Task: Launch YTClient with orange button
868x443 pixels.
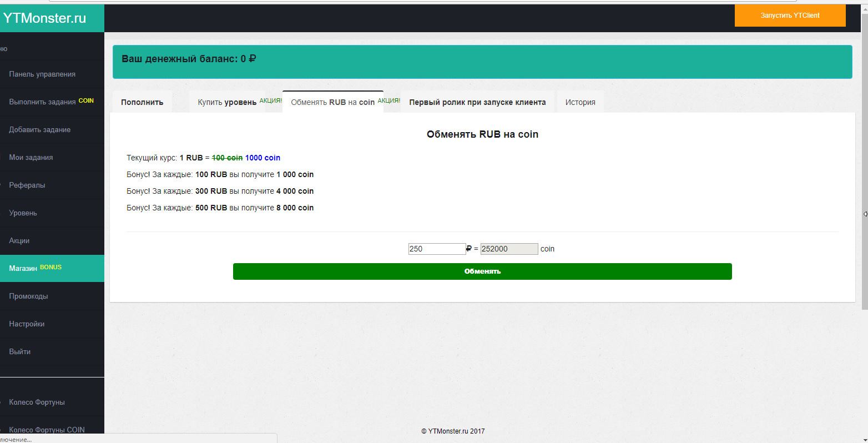Action: tap(790, 16)
